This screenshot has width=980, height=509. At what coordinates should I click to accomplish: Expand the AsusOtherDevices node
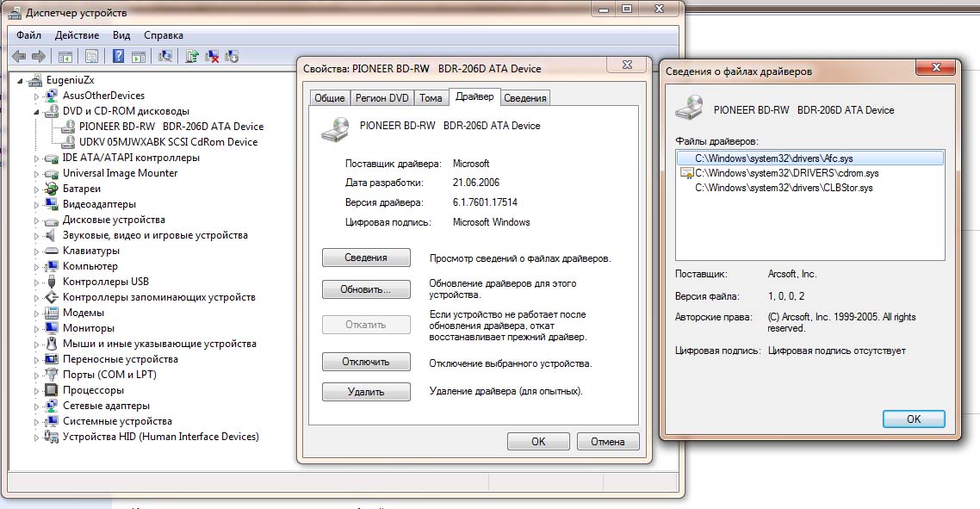36,96
